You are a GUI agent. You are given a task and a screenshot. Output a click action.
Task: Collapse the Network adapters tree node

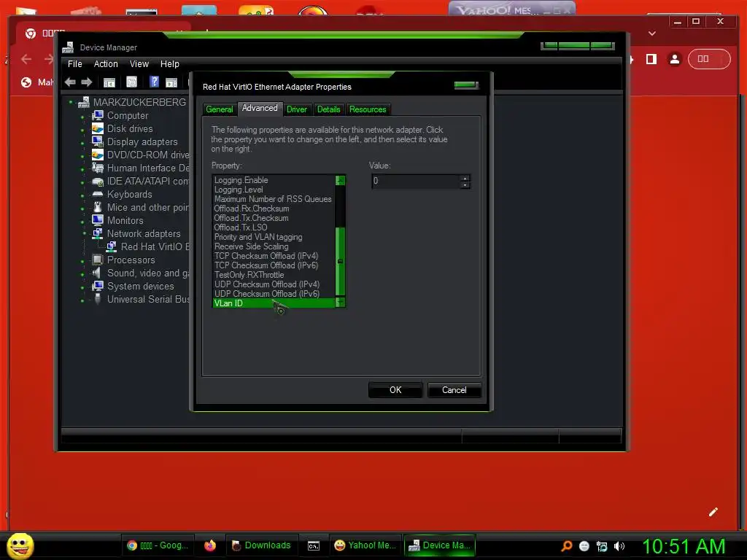pyautogui.click(x=85, y=234)
